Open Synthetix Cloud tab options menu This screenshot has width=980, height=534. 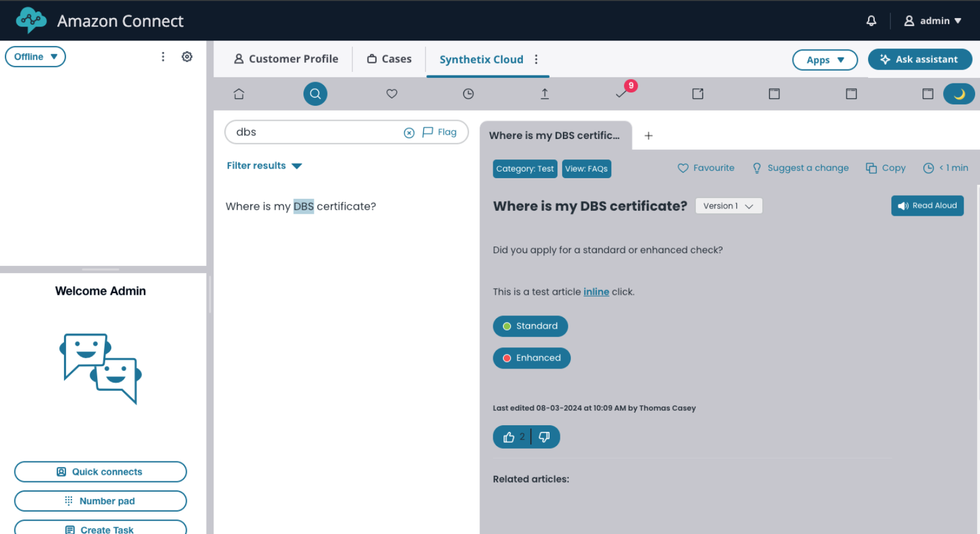[x=536, y=59]
